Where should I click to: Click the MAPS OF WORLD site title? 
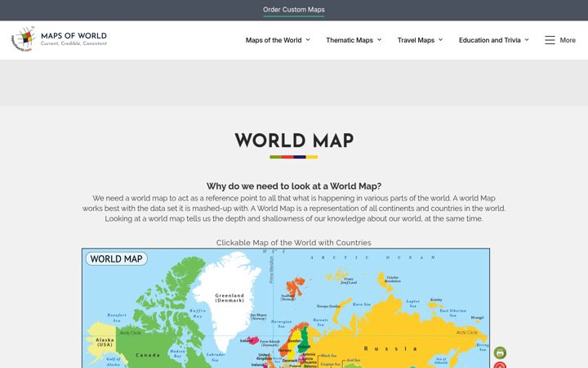point(73,36)
